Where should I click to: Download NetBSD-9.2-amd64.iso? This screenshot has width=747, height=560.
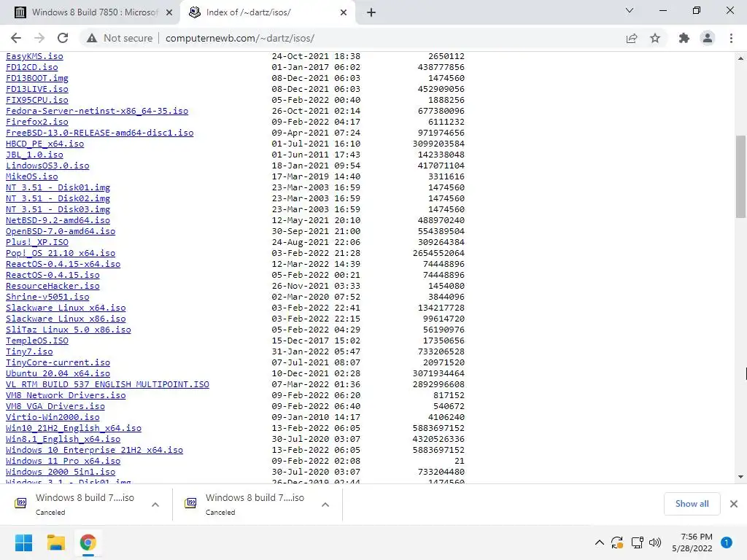coord(58,220)
